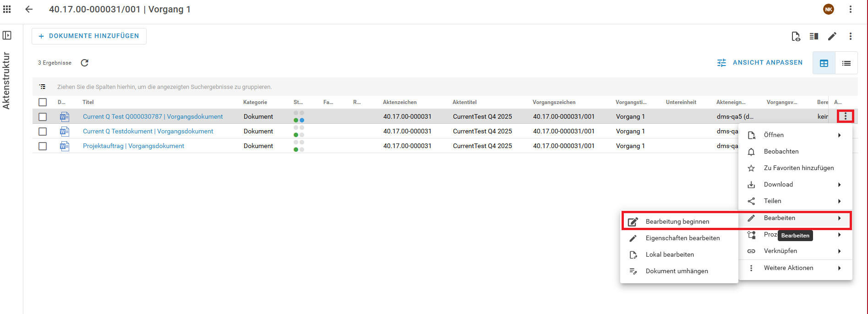Open the apps grid launcher icon
868x314 pixels.
click(x=7, y=9)
